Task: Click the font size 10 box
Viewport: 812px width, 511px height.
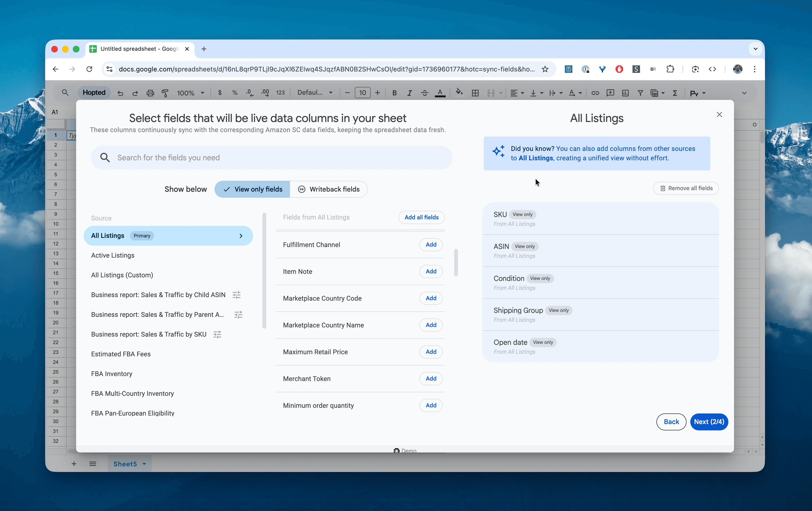Action: 363,93
